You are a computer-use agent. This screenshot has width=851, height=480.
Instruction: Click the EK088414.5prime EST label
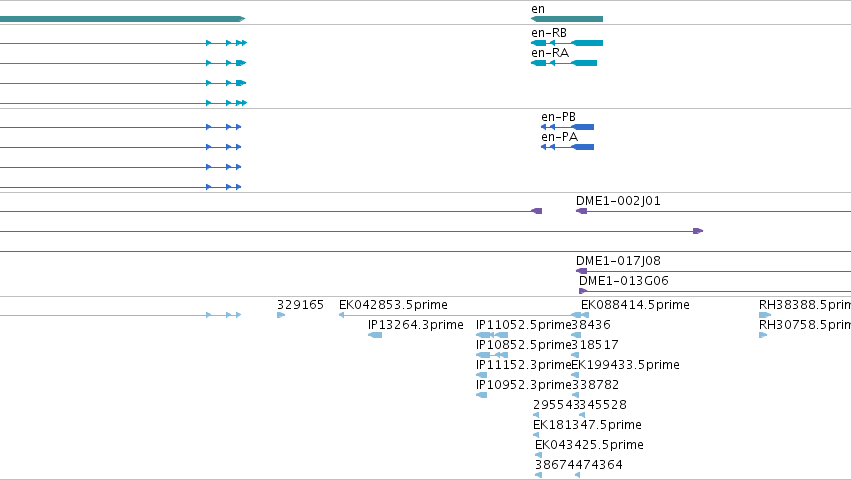pos(636,305)
